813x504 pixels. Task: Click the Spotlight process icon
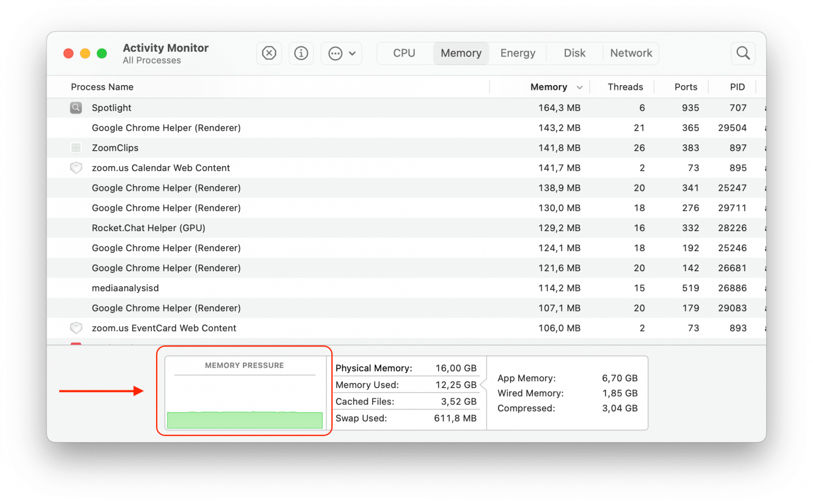coord(76,107)
